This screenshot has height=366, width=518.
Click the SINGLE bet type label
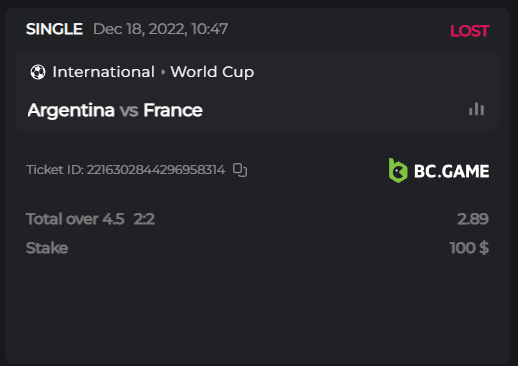[x=55, y=29]
